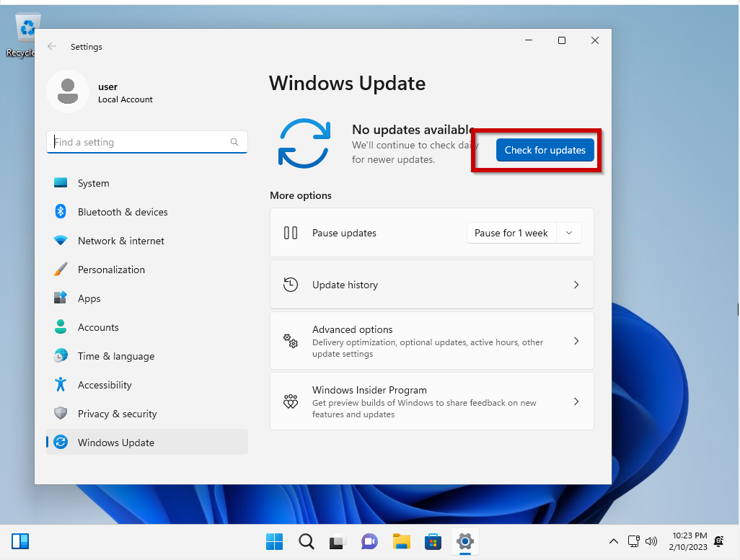Viewport: 740px width, 560px height.
Task: Click the Time & language clock icon
Action: [x=61, y=355]
